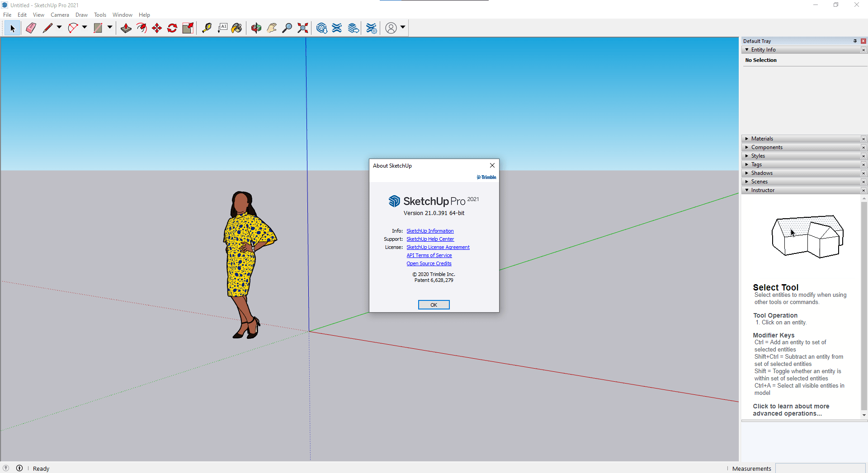
Task: Select the Rotate tool
Action: click(172, 28)
